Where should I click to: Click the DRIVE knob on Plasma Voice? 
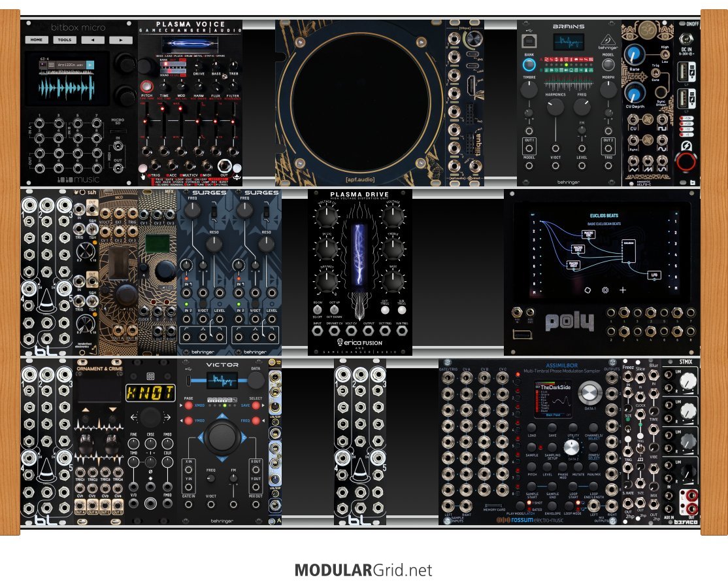click(x=199, y=65)
